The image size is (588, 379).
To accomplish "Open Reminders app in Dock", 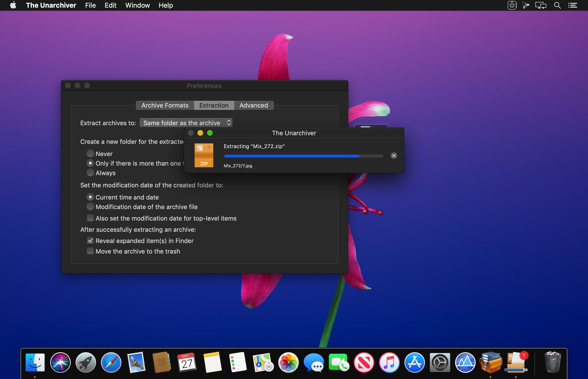I will (238, 363).
